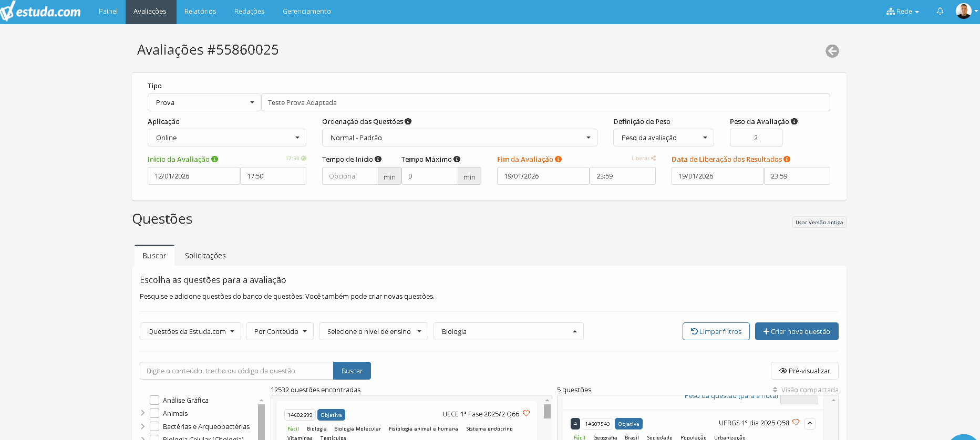Click the evaluation title field Teste Prova Adaptada
This screenshot has height=440, width=980.
(x=545, y=102)
